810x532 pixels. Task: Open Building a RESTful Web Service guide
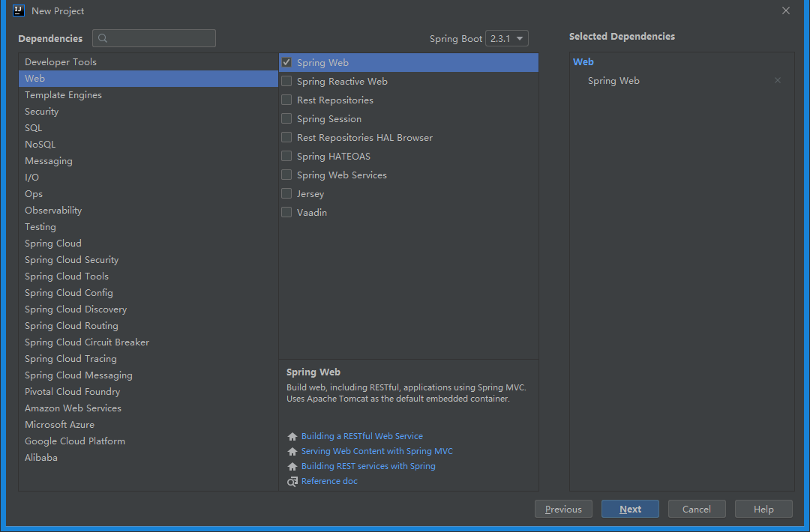pos(362,437)
